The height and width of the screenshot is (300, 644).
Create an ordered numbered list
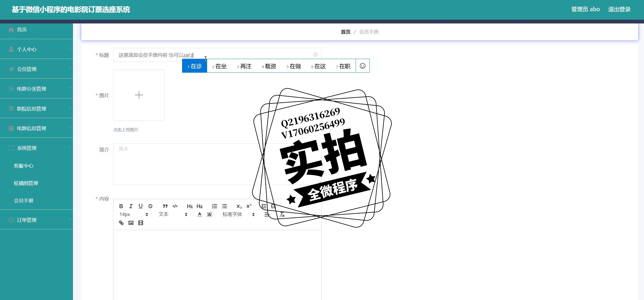(x=214, y=206)
